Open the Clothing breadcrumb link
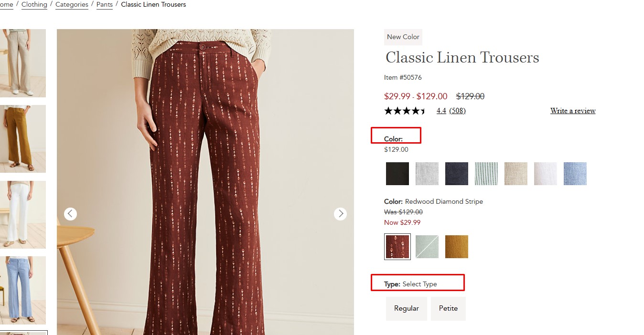This screenshot has width=644, height=335. (x=34, y=5)
